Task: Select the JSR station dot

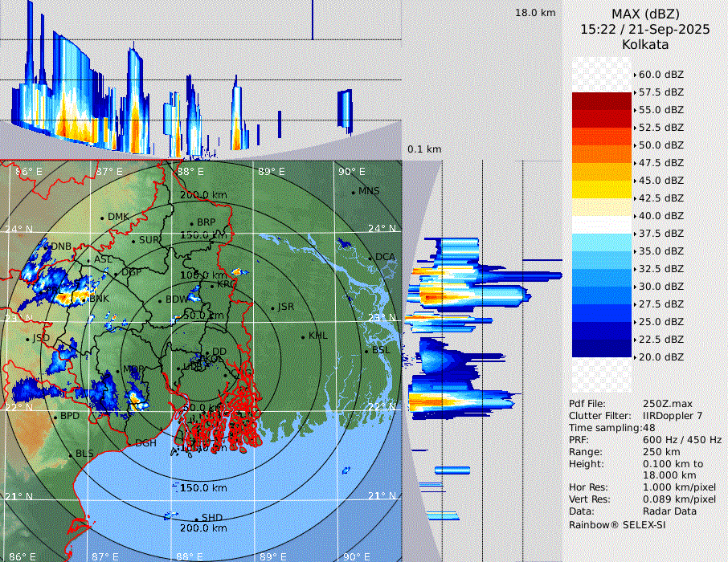Action: click(272, 307)
